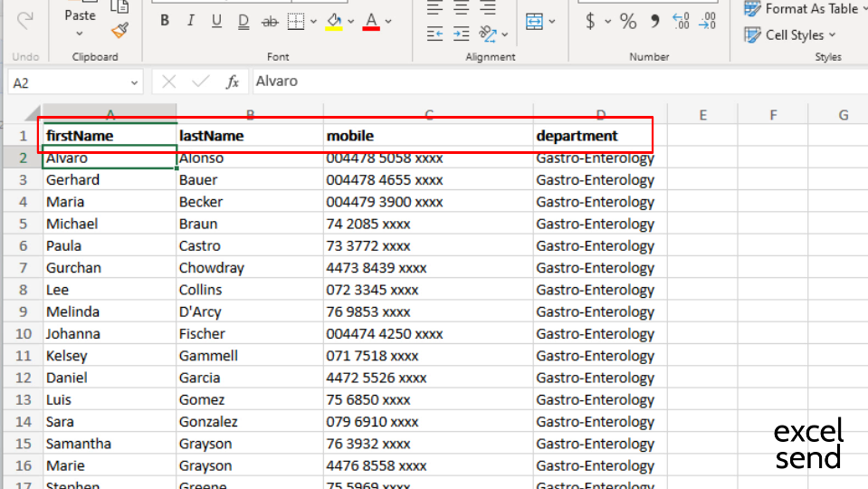Open Orientation dropdown arrow
Image resolution: width=868 pixels, height=489 pixels.
[x=505, y=34]
